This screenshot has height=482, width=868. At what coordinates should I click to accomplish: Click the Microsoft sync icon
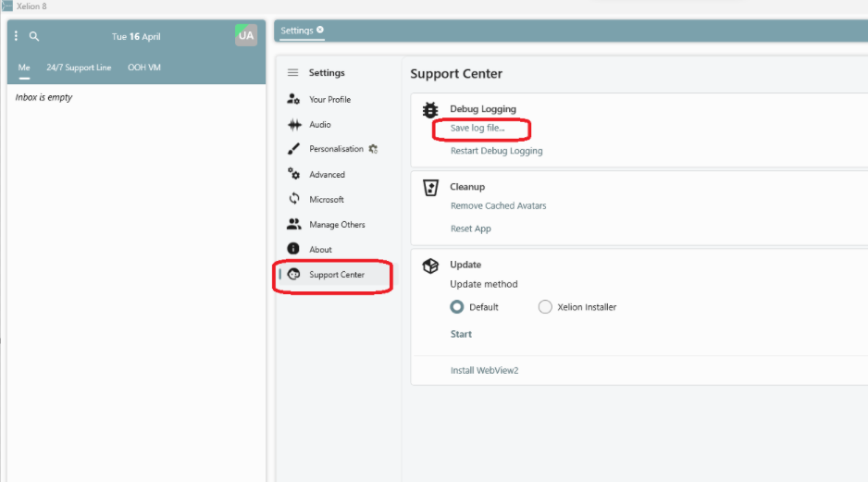294,199
